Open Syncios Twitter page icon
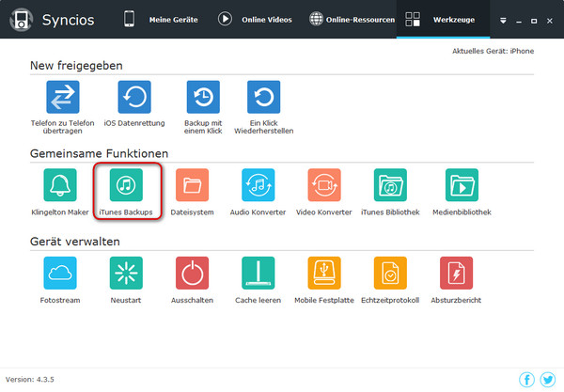This screenshot has width=564, height=392. pos(548,380)
